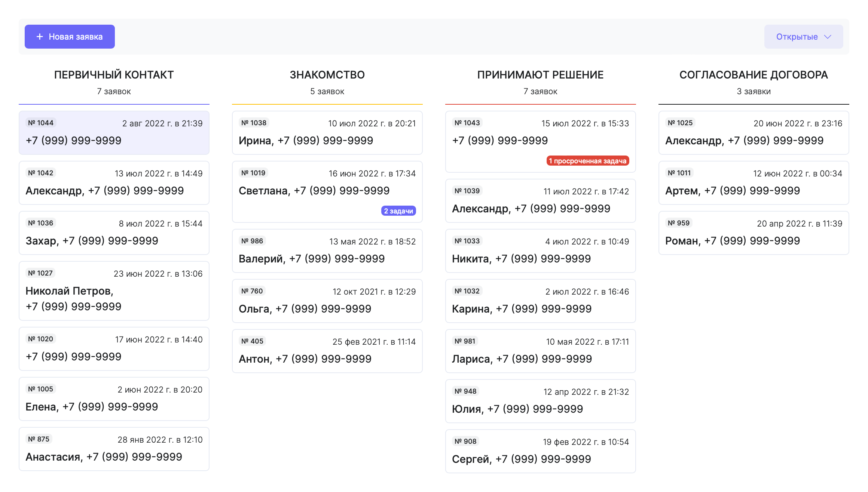Viewport: 868px width, 492px height.
Task: Click the № 1025 number tag
Action: tap(680, 123)
